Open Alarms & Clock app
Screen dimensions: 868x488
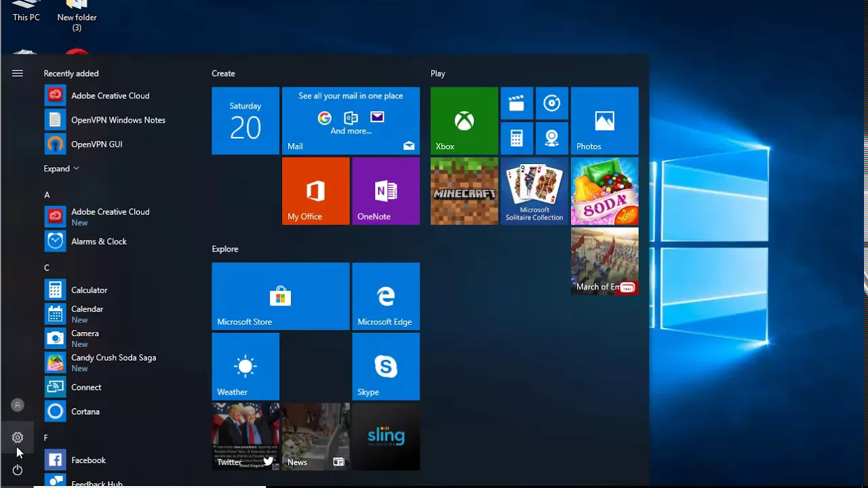point(122,241)
